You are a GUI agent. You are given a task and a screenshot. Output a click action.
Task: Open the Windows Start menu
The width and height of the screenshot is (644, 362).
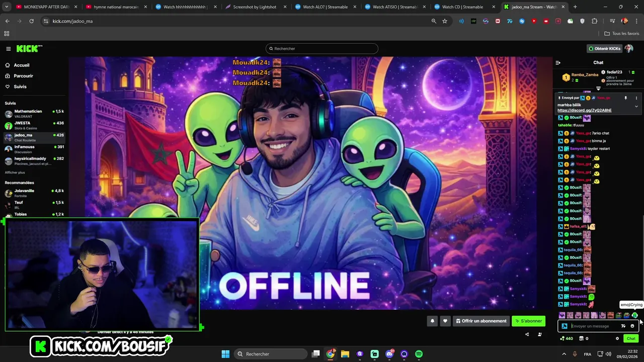point(225,354)
